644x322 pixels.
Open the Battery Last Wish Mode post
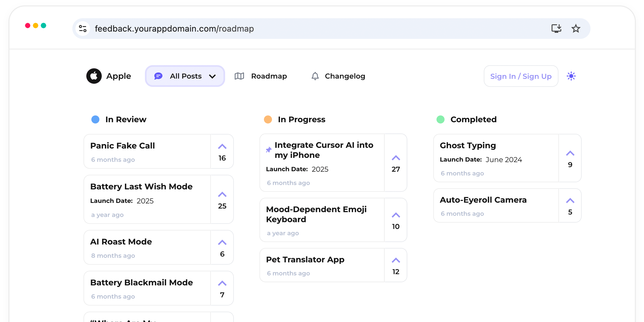(x=141, y=187)
